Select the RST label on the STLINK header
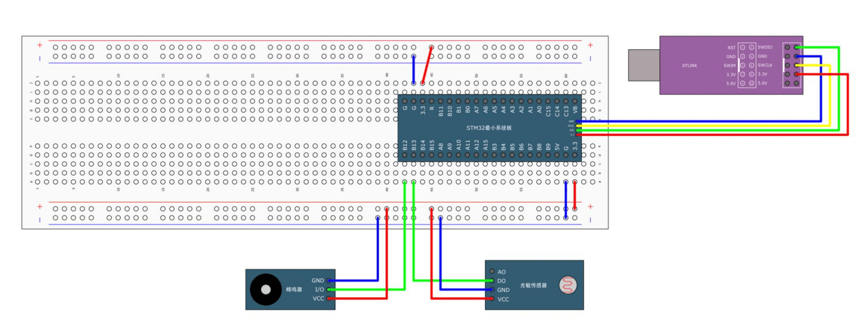 [732, 47]
